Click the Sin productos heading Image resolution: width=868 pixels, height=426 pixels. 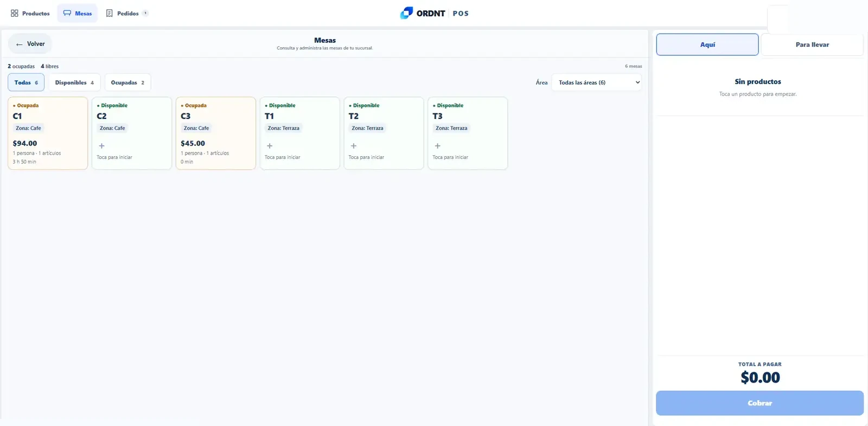tap(758, 81)
